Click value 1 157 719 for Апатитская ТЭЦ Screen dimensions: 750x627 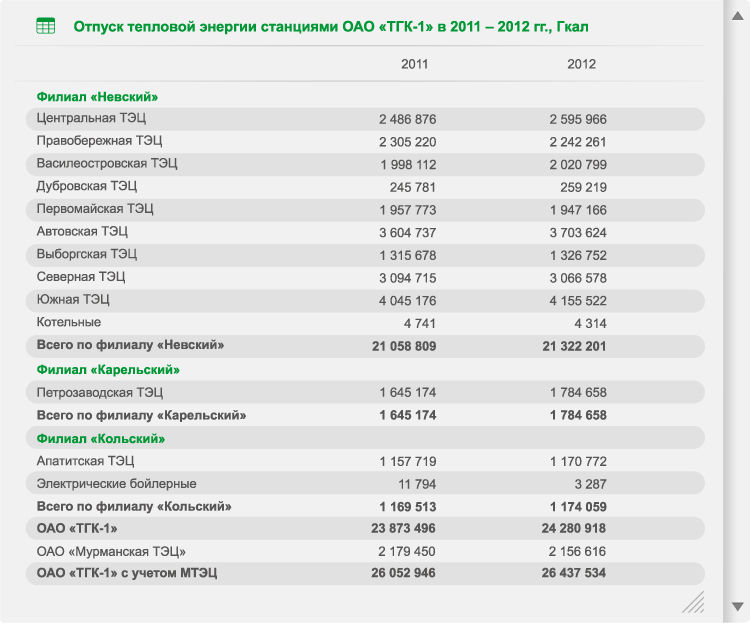pyautogui.click(x=408, y=462)
